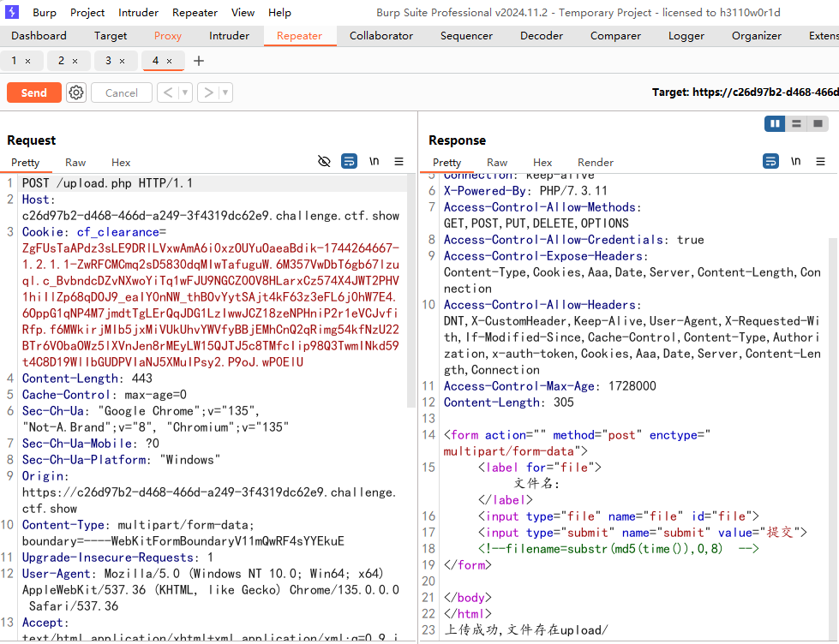Open the Burp menu
This screenshot has height=644, width=839.
(x=45, y=12)
